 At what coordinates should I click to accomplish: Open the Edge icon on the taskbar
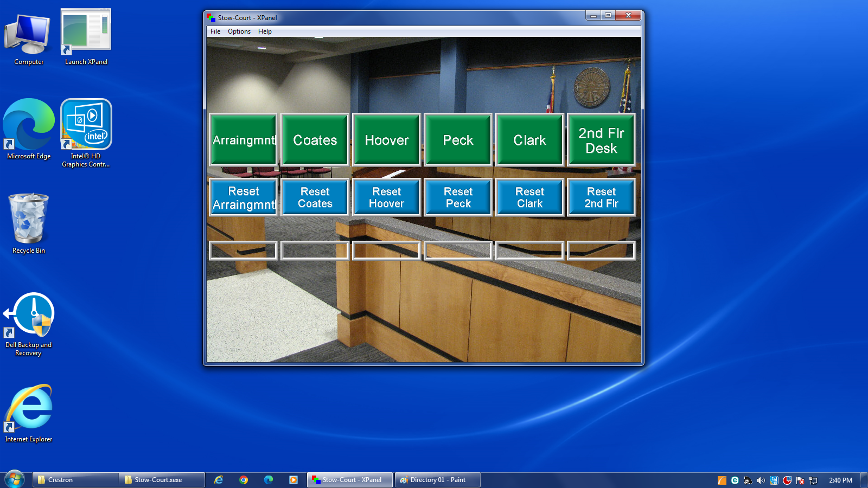click(x=269, y=480)
